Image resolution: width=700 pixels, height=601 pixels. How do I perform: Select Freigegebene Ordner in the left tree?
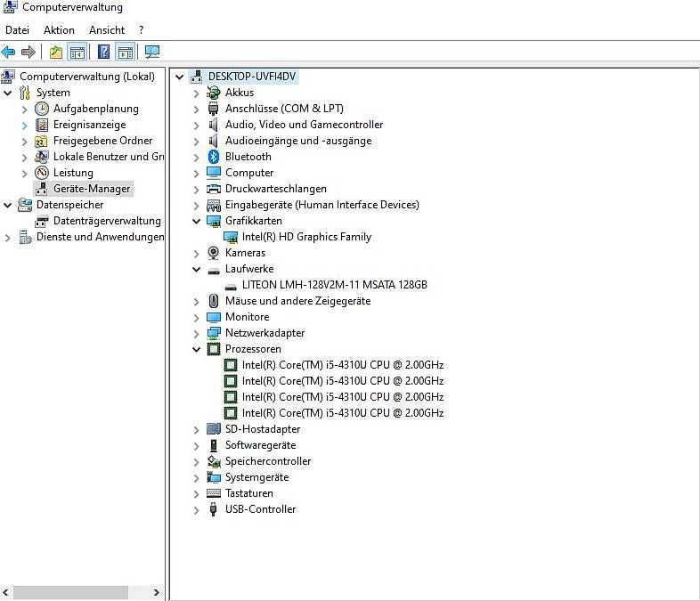click(102, 141)
